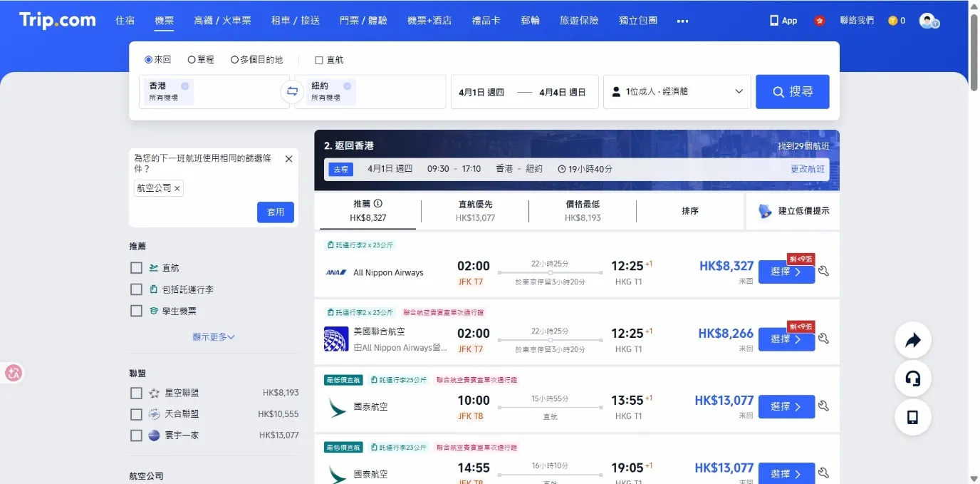Clear 香港 origin with its x icon
980x484 pixels.
184,86
